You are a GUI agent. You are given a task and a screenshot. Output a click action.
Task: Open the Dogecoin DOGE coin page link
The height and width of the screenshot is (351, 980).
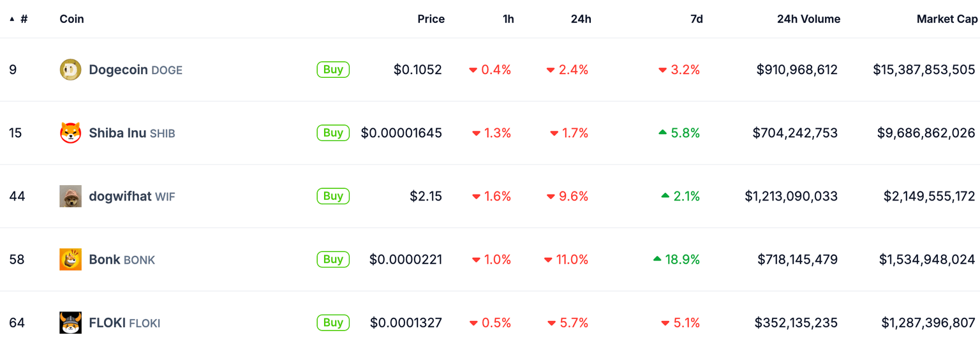(135, 70)
